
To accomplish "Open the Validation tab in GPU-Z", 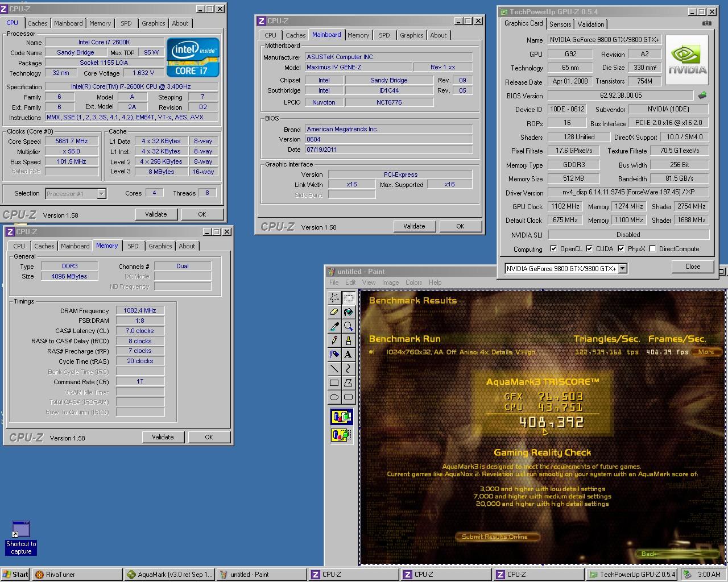I will pos(591,24).
